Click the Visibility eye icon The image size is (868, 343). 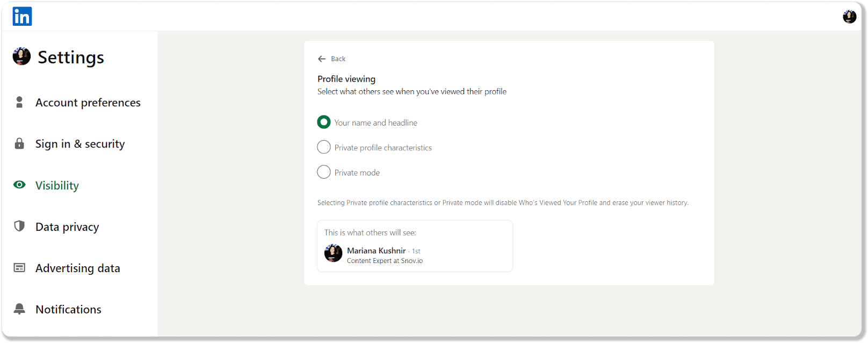pyautogui.click(x=19, y=185)
